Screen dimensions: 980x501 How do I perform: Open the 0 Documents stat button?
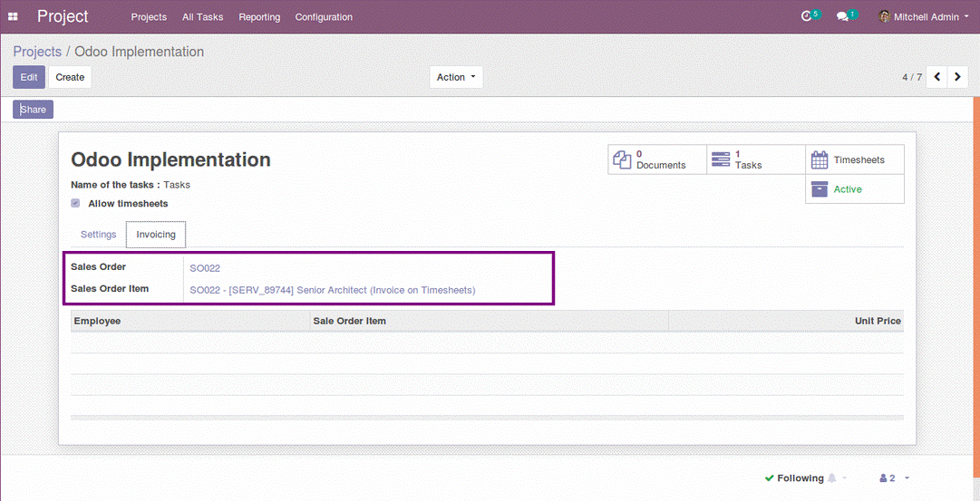(657, 159)
